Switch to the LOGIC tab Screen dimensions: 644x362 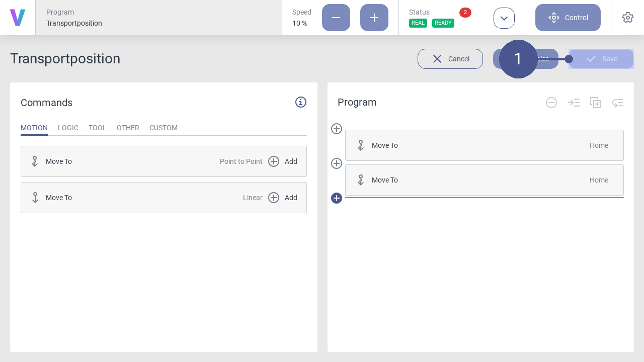point(68,128)
